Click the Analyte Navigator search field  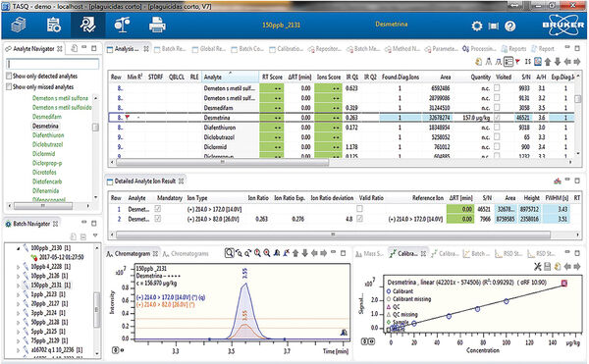[x=53, y=64]
